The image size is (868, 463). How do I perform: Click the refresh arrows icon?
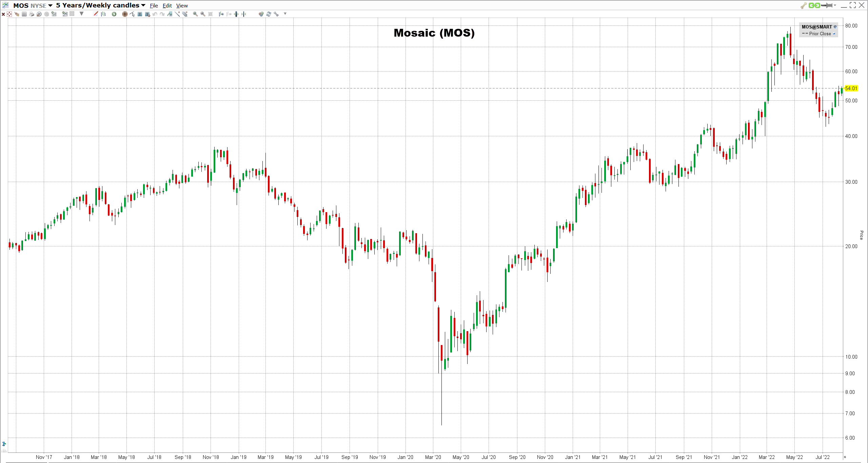(269, 14)
